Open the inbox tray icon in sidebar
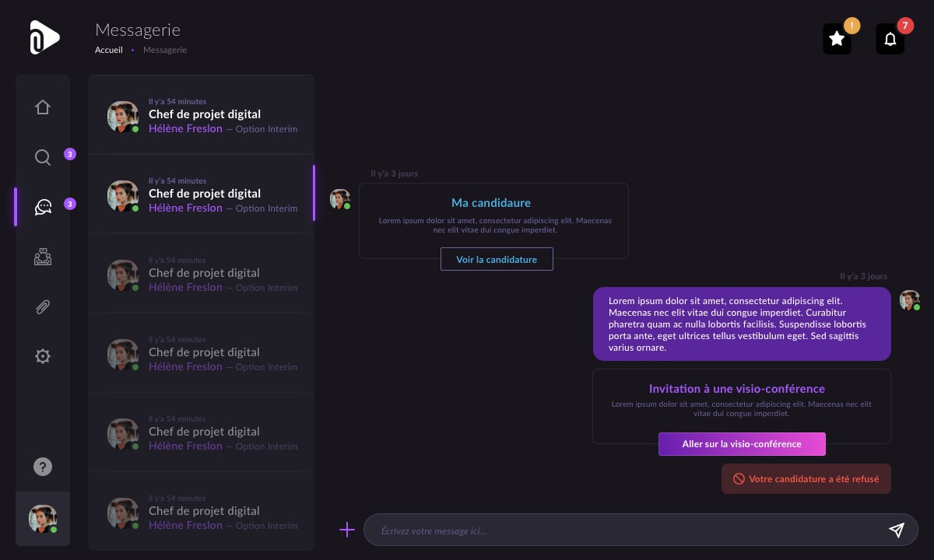Image resolution: width=934 pixels, height=560 pixels. pos(43,257)
